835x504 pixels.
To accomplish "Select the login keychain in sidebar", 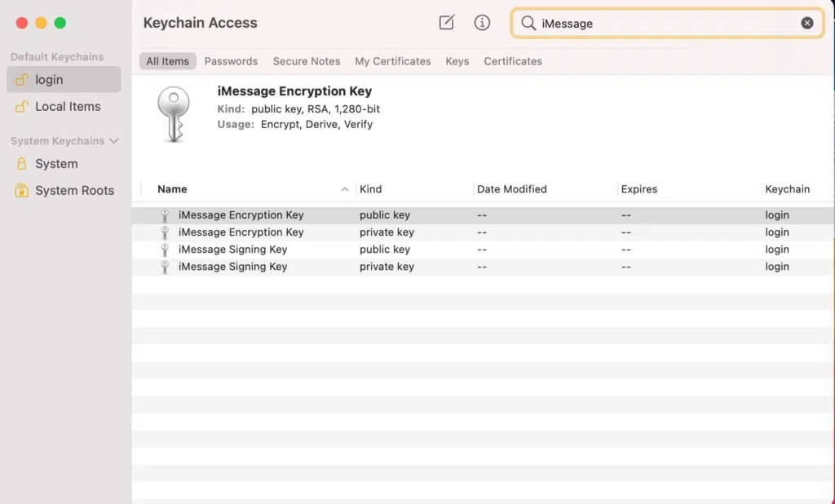I will (64, 79).
